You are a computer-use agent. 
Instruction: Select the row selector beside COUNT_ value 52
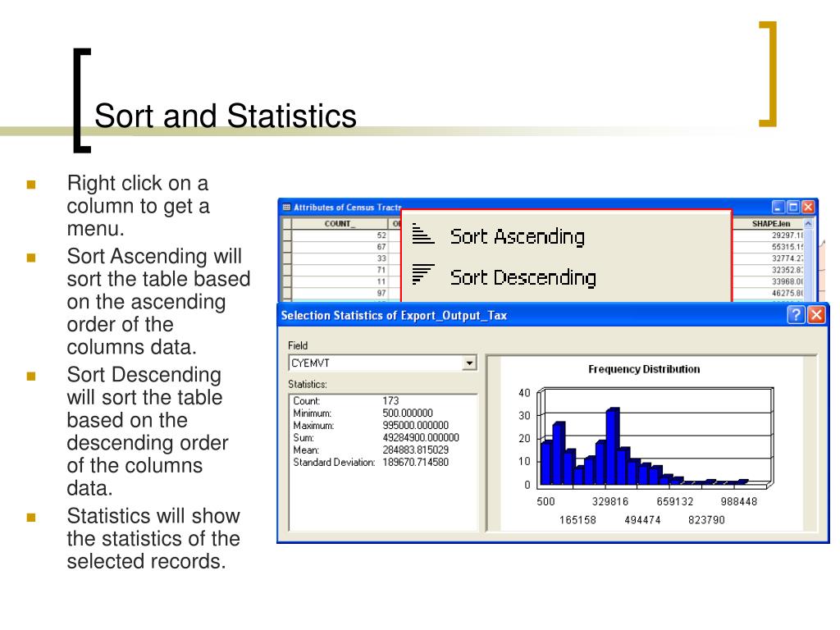[287, 235]
